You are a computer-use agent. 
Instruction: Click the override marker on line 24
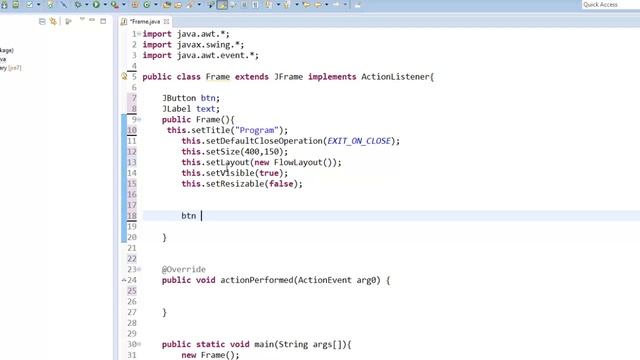click(124, 280)
